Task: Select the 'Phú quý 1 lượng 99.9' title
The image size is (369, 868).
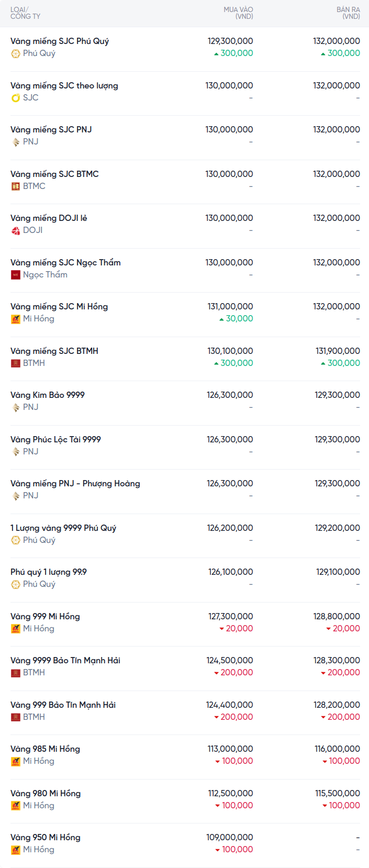Action: [49, 572]
